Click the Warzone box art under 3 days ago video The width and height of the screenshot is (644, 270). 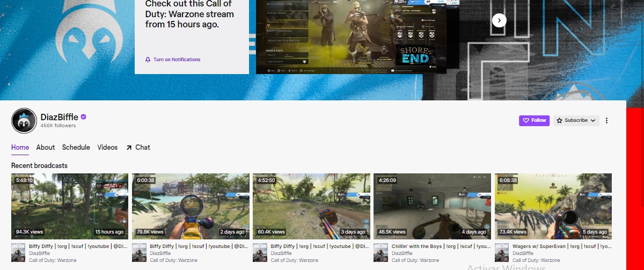coord(260,253)
